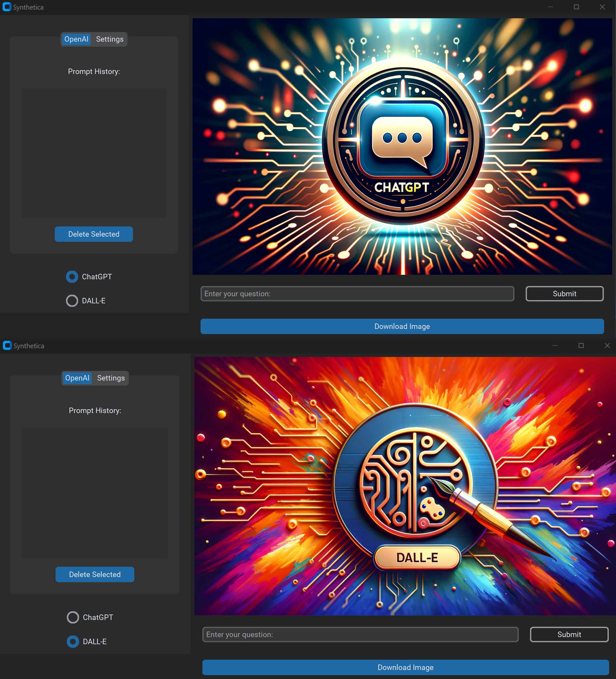Viewport: 616px width, 679px height.
Task: Minimize the top Synthetica window
Action: (x=550, y=7)
